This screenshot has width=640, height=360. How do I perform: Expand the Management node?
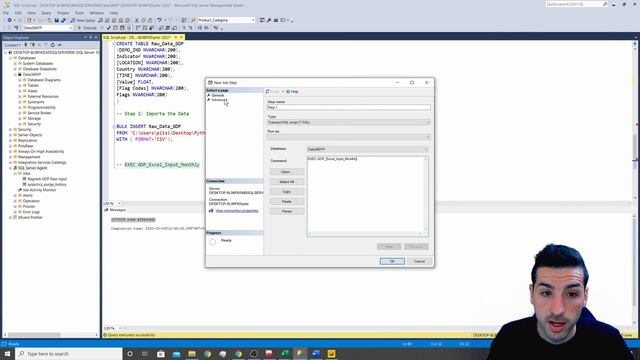[11, 157]
